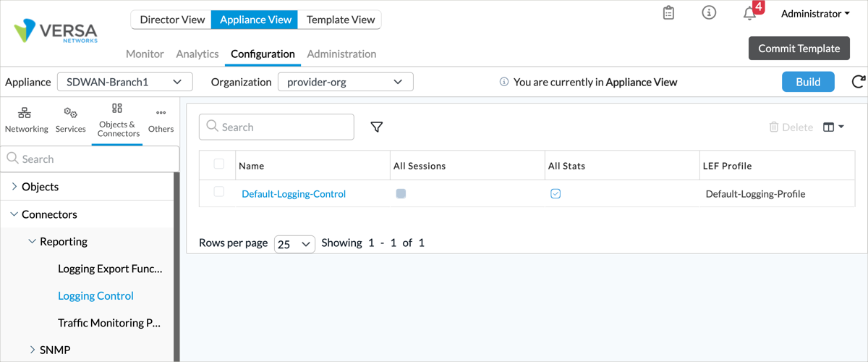The width and height of the screenshot is (868, 362).
Task: Open the clipboard tasks icon
Action: coord(668,13)
